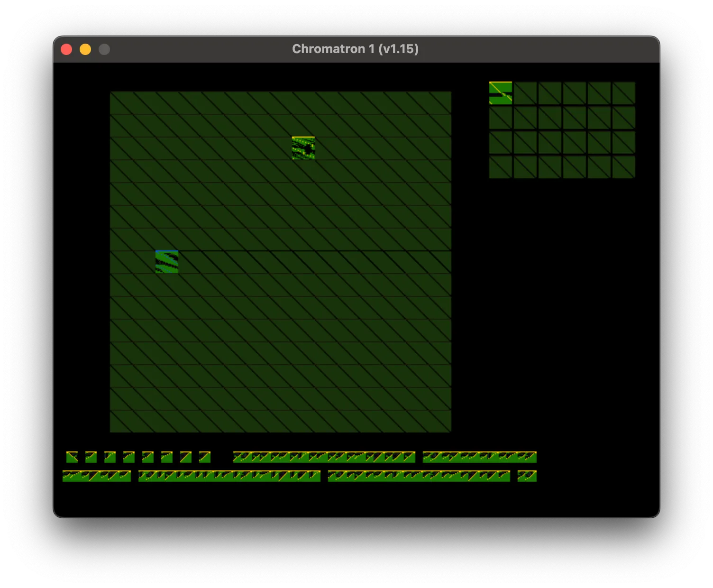713x588 pixels.
Task: Click the first small icon in the bottom toolbar
Action: point(72,457)
